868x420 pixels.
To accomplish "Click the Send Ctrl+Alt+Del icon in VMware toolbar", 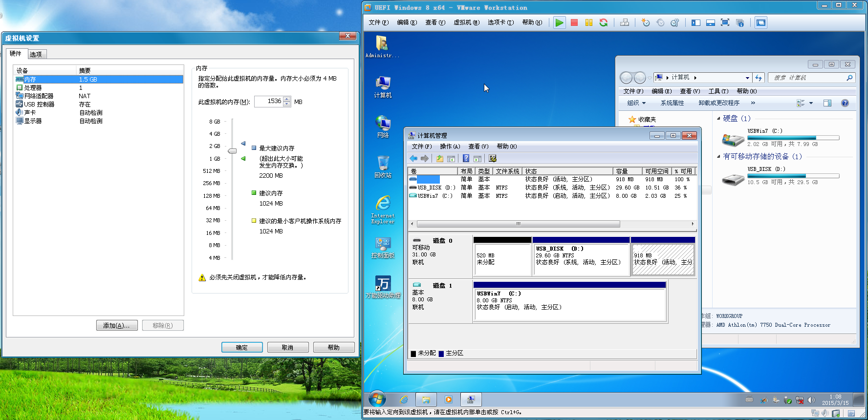I will tap(625, 22).
